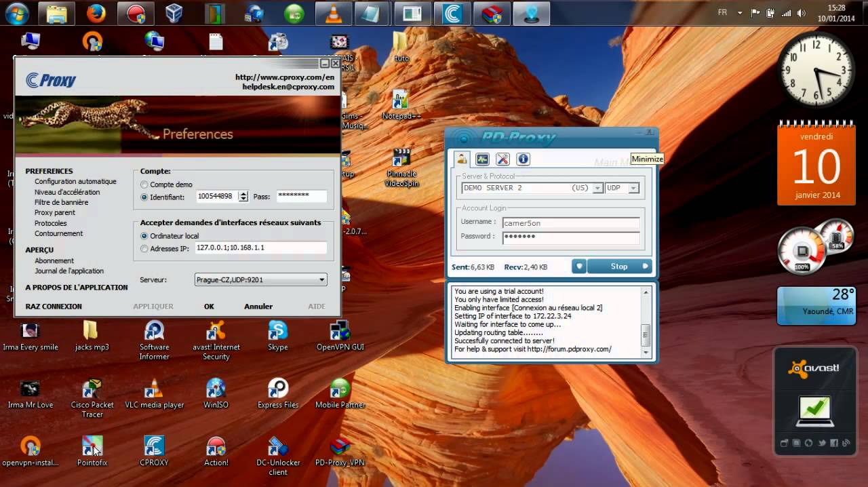Open Protocoles preferences item
This screenshot has height=487, width=868.
click(51, 223)
